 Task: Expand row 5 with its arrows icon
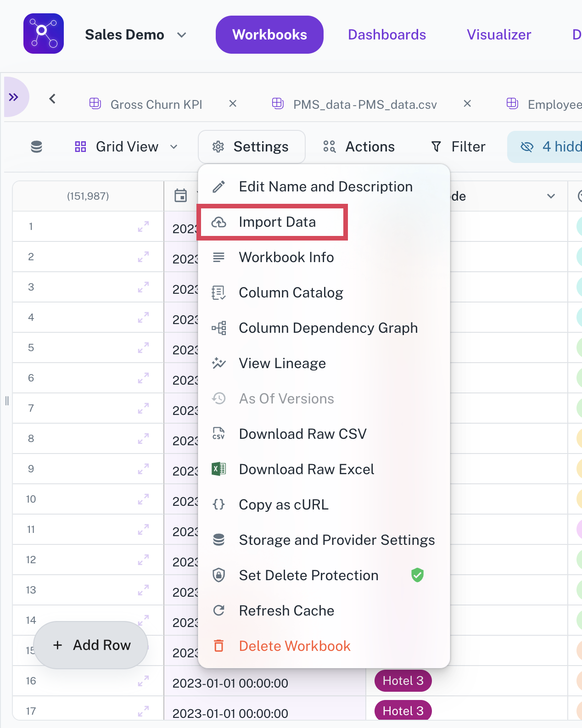[143, 348]
